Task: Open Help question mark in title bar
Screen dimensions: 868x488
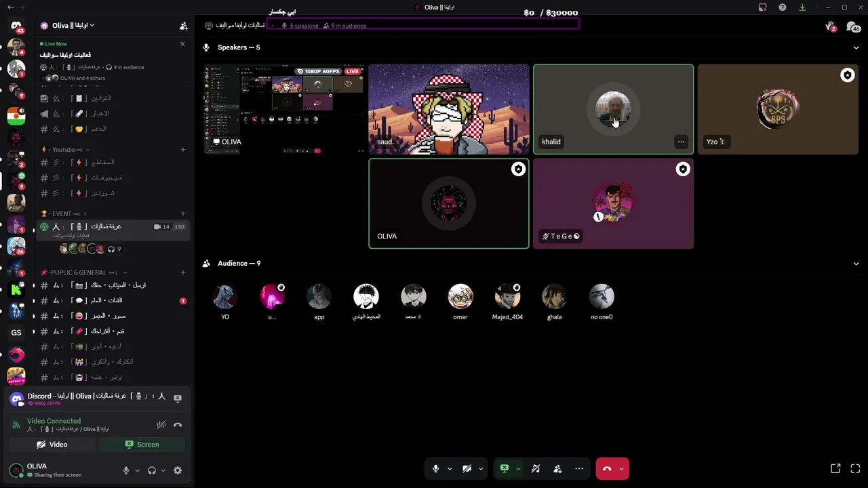Action: (783, 7)
